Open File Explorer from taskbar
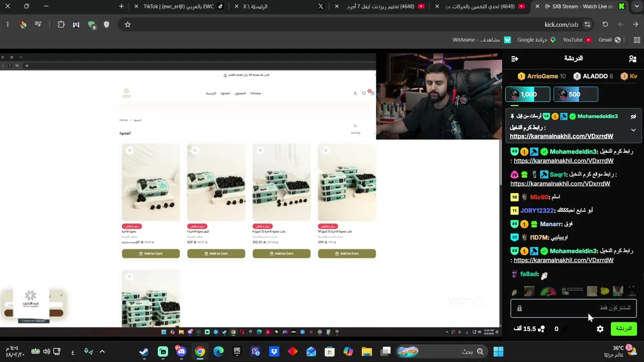 [367, 351]
